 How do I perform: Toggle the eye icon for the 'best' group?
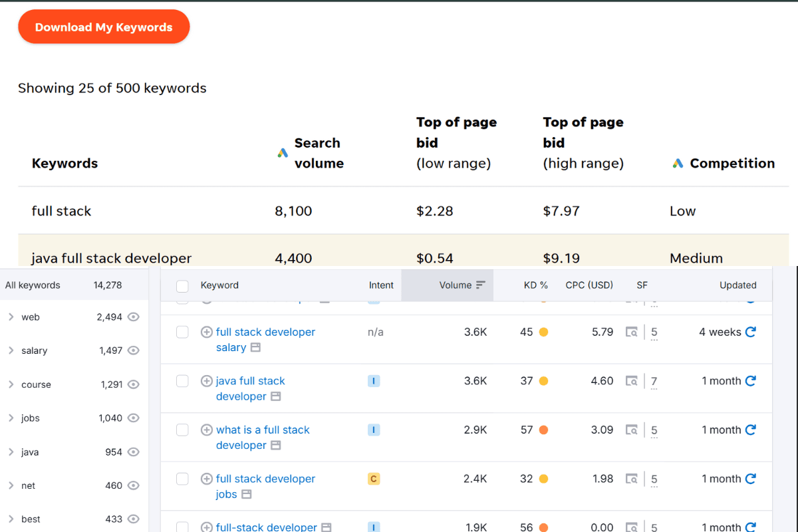click(133, 519)
